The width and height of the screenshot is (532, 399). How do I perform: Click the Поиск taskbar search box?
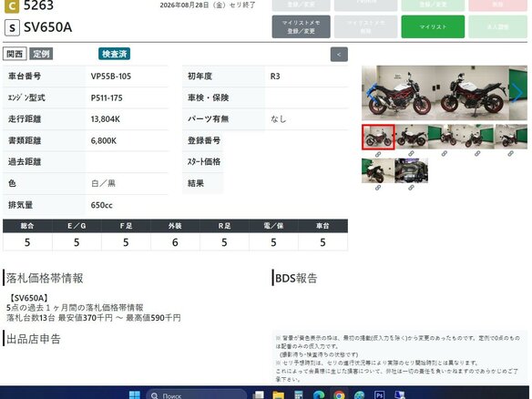point(197,395)
